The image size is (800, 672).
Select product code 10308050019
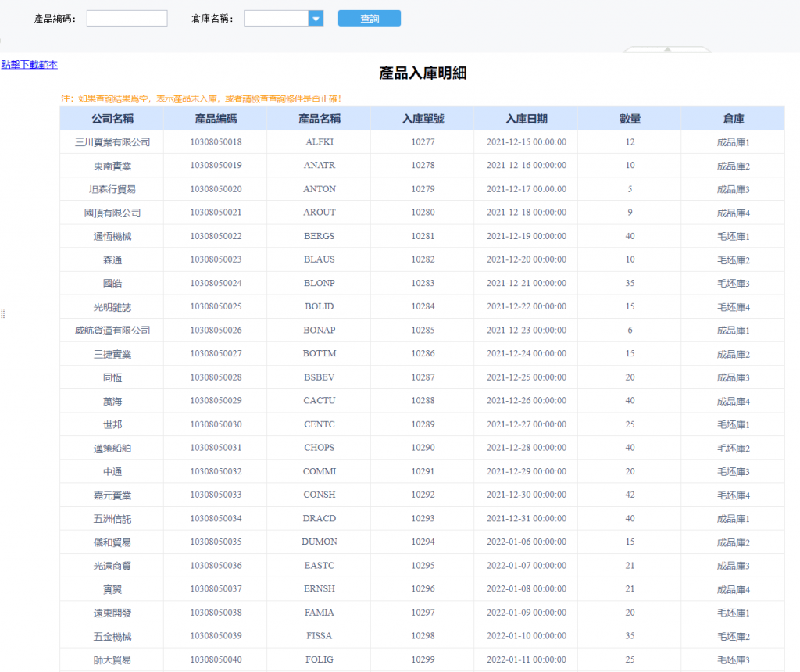[216, 166]
